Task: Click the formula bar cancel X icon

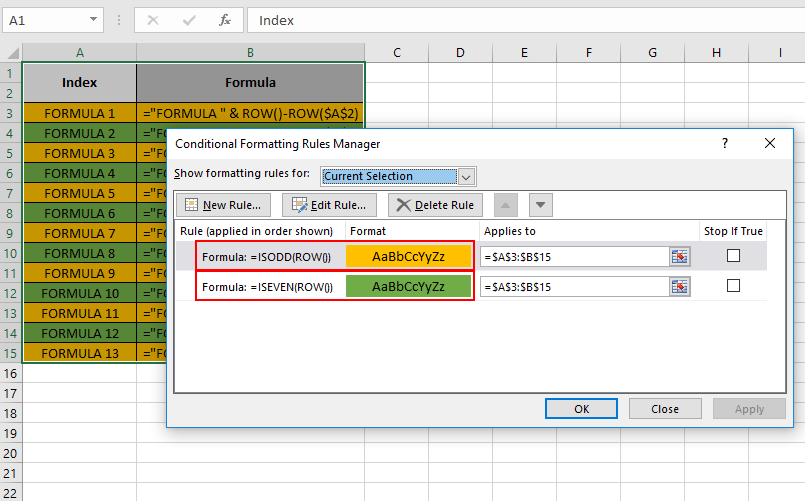Action: [x=152, y=20]
